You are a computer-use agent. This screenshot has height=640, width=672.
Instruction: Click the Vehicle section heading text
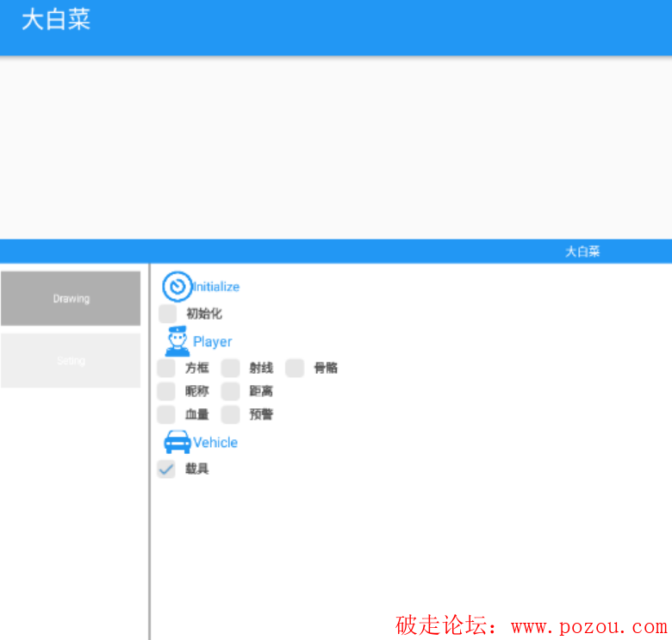pos(215,442)
